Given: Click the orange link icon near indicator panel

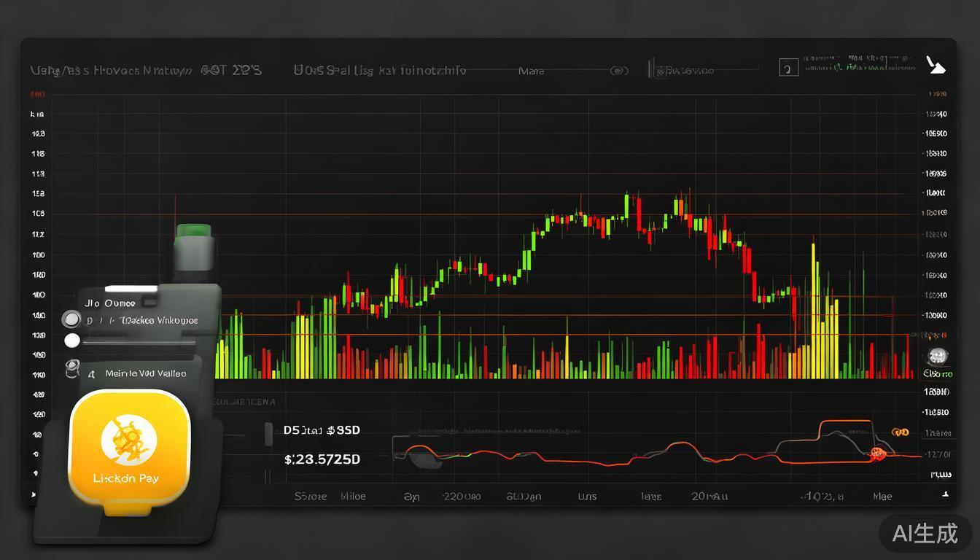Looking at the screenshot, I should pos(901,432).
